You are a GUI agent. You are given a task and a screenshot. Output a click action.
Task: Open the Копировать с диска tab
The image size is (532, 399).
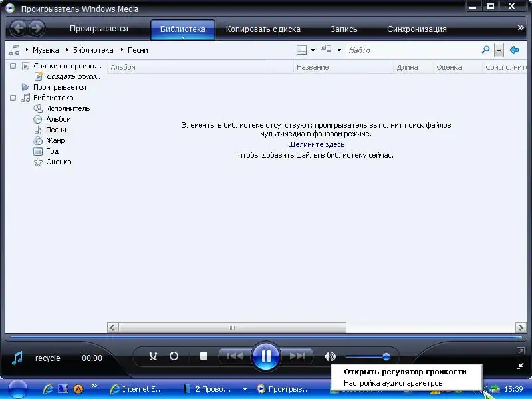click(263, 29)
